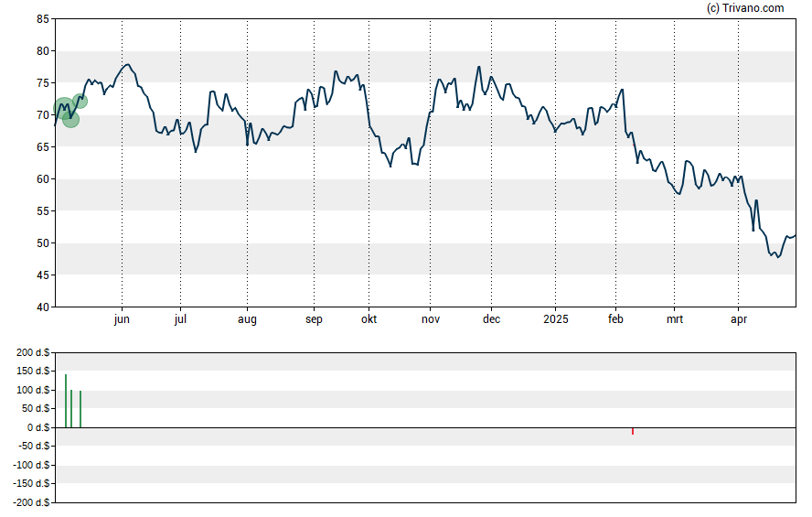
Task: Click the 'jul' x-axis label
Action: [x=180, y=319]
